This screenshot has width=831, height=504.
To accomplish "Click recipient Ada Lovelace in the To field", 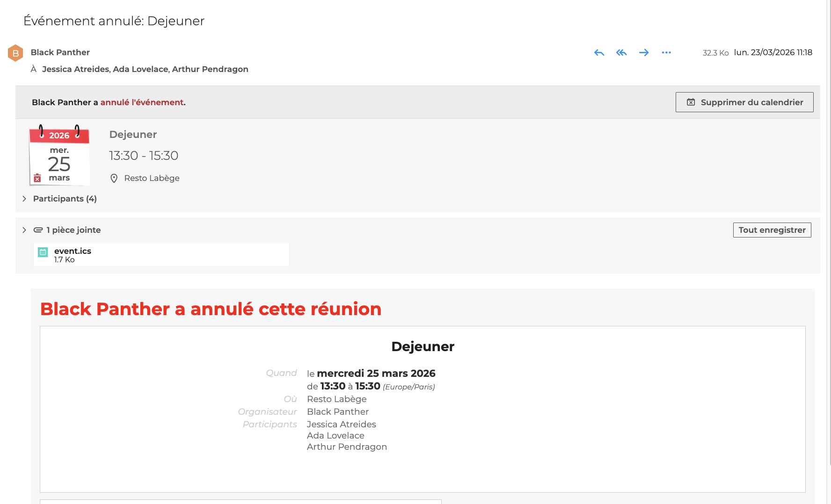I will (x=140, y=69).
